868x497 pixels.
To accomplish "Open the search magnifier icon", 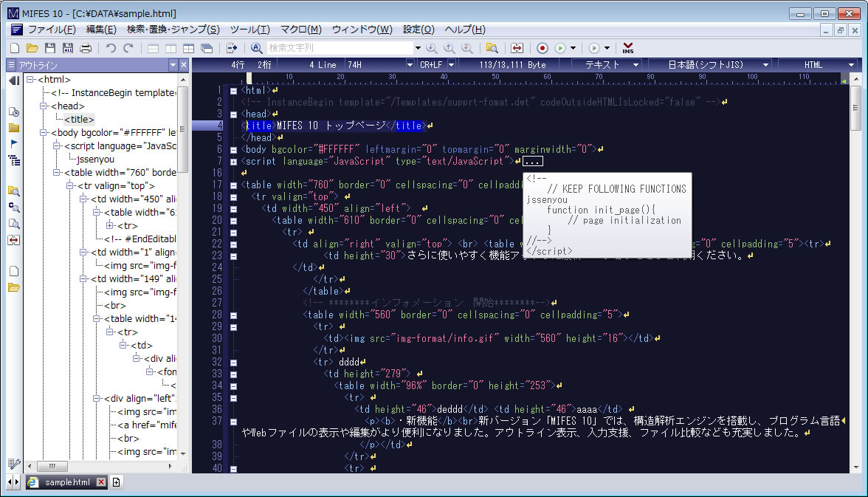I will [256, 48].
